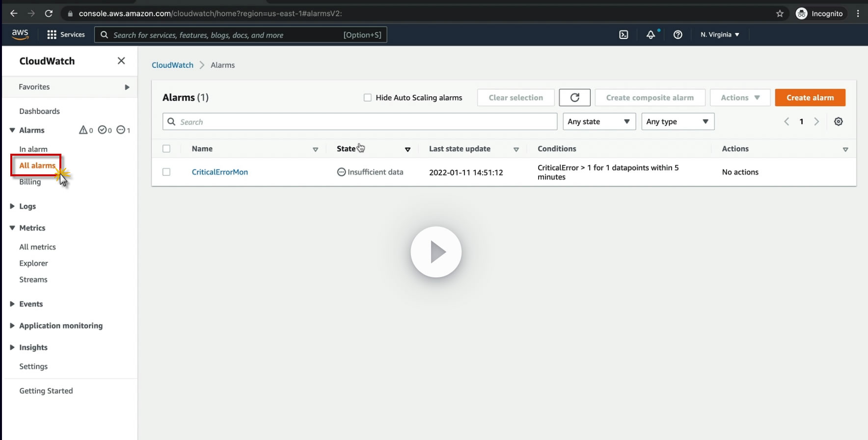This screenshot has height=440, width=868.
Task: Launch AWS CloudShell from the top bar
Action: (x=624, y=35)
